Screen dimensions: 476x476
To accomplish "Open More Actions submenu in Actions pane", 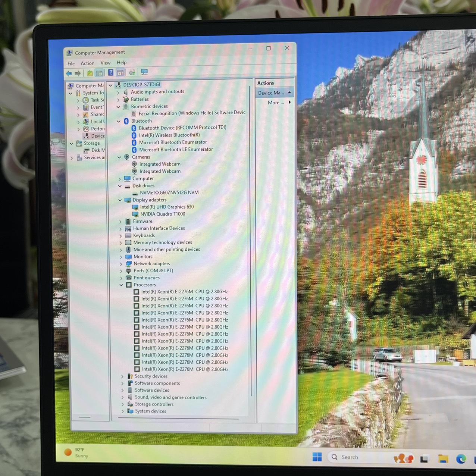I will point(279,103).
